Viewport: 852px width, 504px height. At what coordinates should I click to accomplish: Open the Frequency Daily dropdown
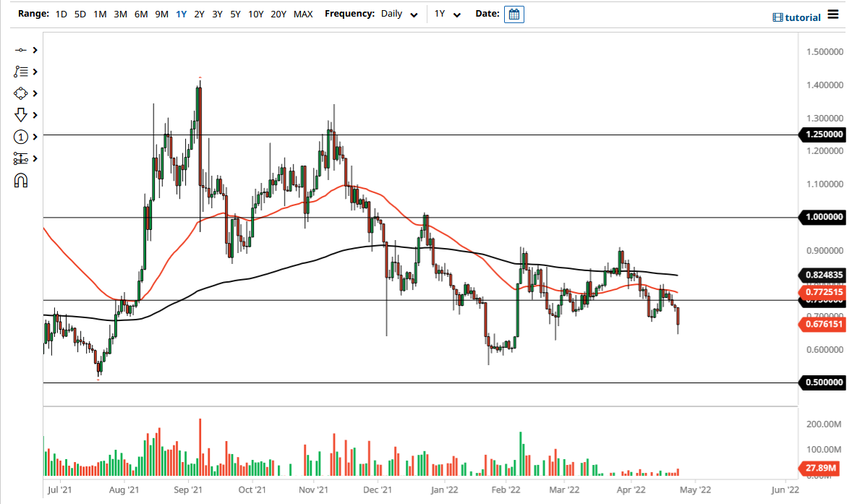tap(400, 14)
